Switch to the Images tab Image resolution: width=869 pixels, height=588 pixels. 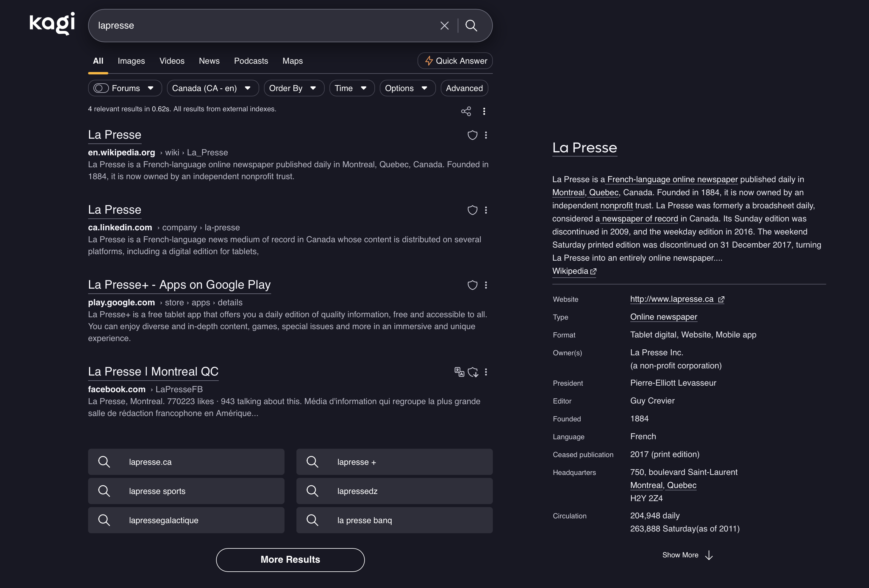click(131, 61)
